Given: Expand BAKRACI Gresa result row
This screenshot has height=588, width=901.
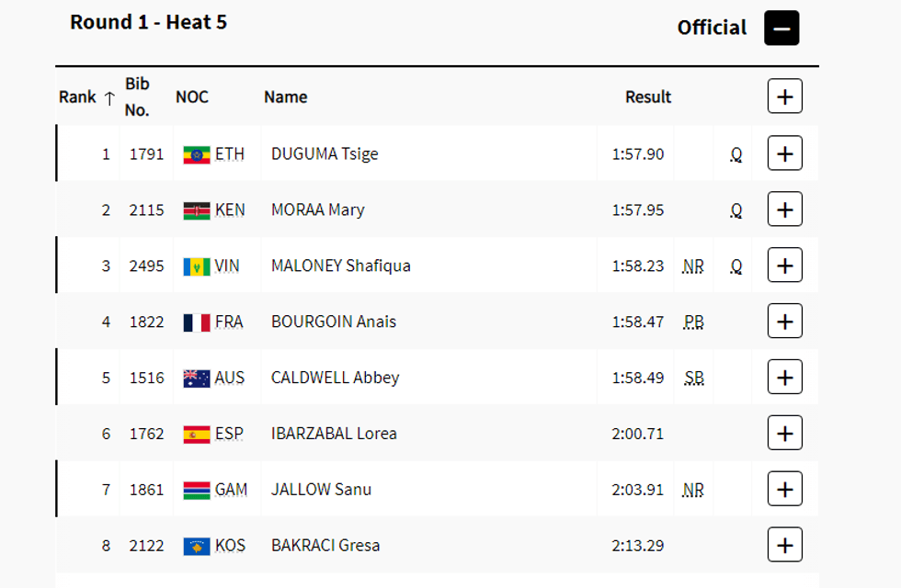Looking at the screenshot, I should [x=784, y=546].
